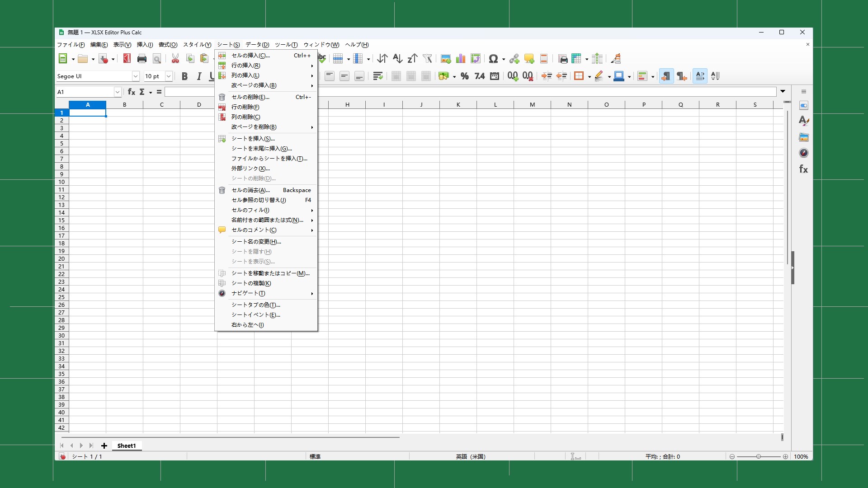The image size is (868, 488).
Task: Insert a pivot table
Action: coord(475,58)
